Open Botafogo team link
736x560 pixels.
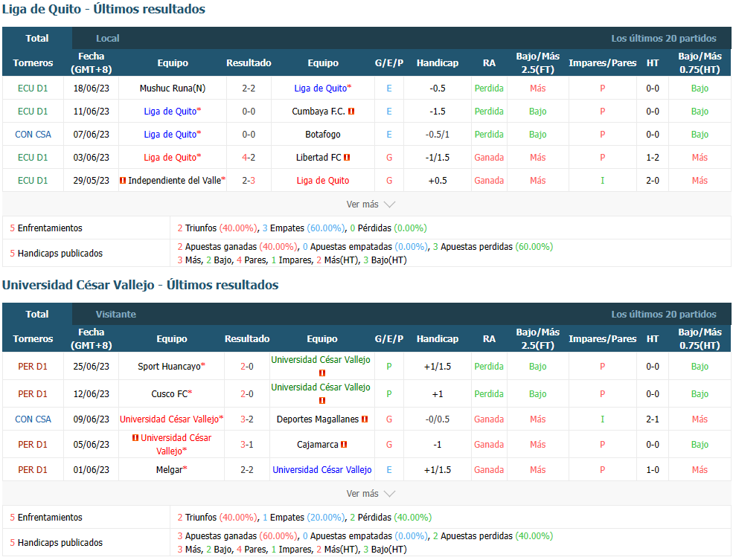pos(323,134)
